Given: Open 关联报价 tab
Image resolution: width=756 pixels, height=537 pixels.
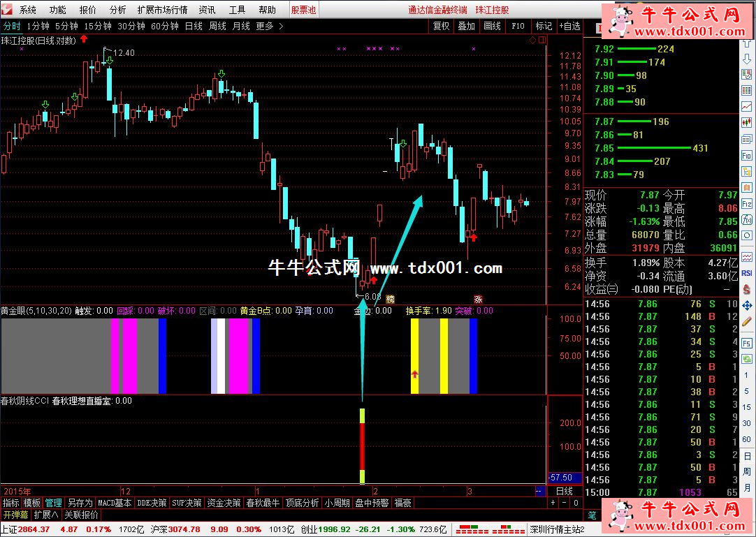Looking at the screenshot, I should (x=81, y=515).
